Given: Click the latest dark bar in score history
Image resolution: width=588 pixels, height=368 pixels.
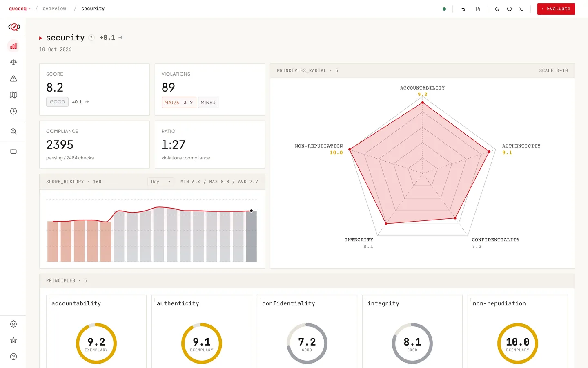Looking at the screenshot, I should 252,236.
